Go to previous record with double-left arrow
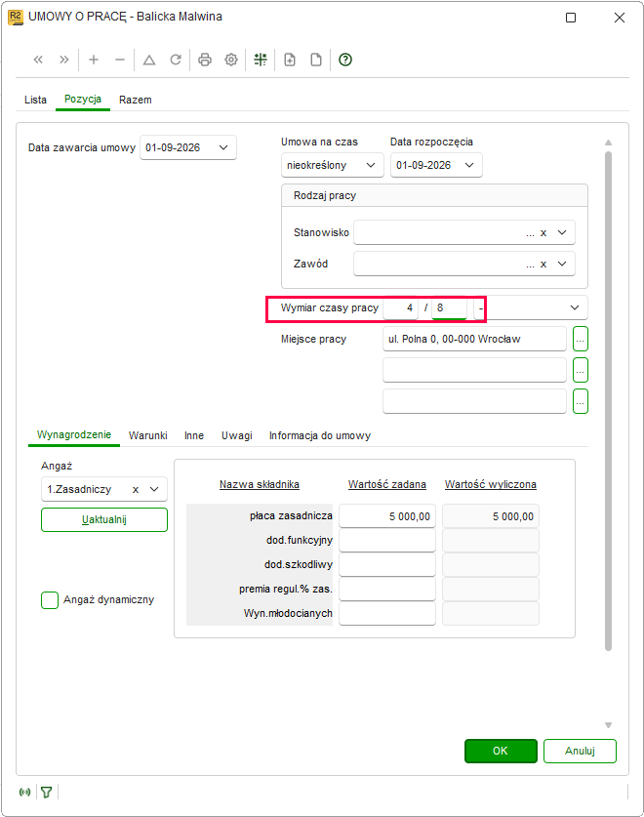The height and width of the screenshot is (817, 644). click(x=38, y=60)
